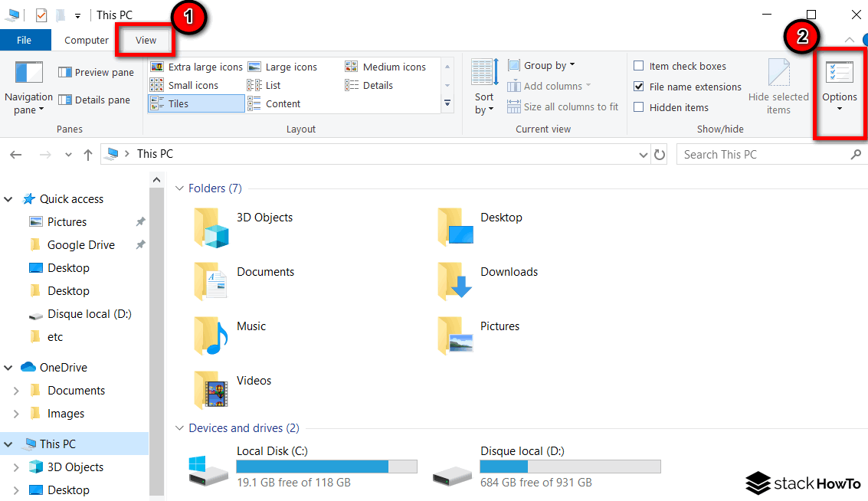The height and width of the screenshot is (501, 868).
Task: Click the Local Disk (C:) capacity bar
Action: click(x=326, y=466)
